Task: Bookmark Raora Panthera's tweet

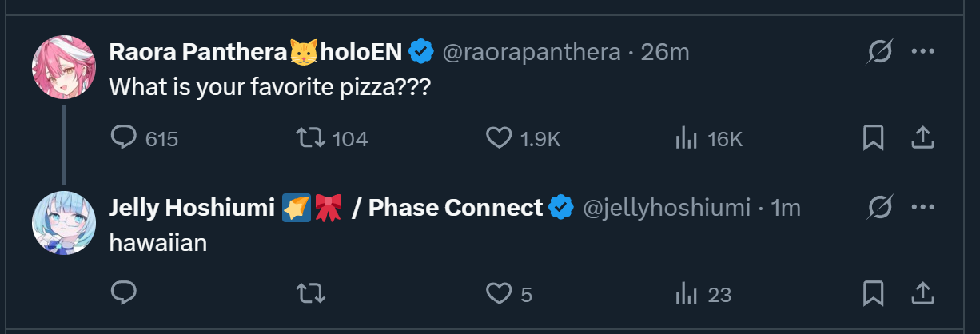Action: (873, 139)
